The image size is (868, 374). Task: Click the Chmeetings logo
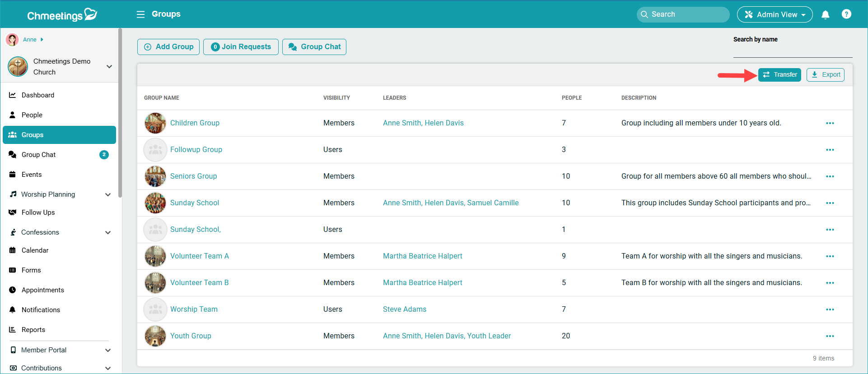62,15
